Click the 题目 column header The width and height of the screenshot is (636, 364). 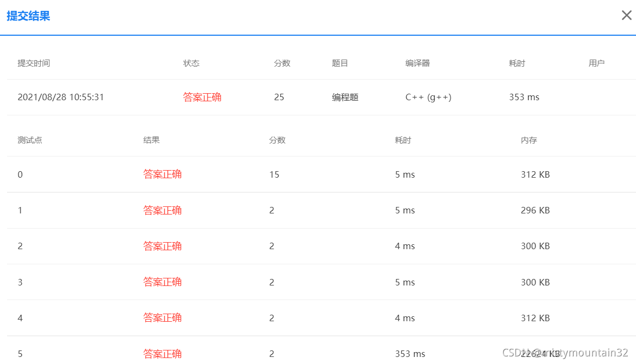point(339,63)
